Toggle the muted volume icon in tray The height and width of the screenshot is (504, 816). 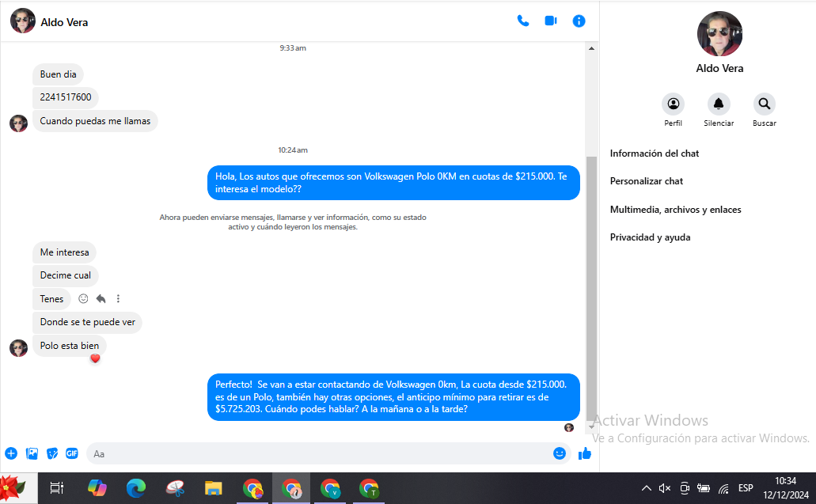pos(665,488)
